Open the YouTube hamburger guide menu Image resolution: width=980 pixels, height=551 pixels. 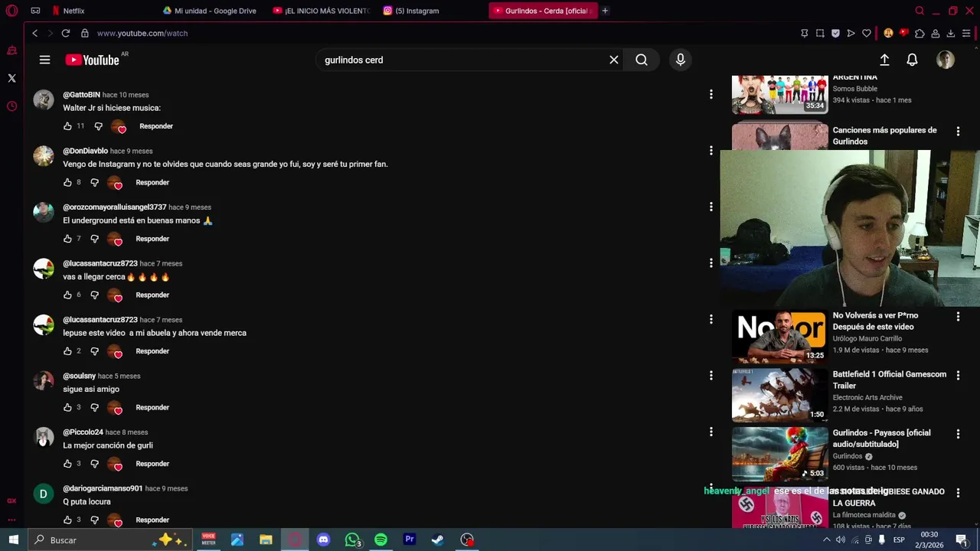[44, 60]
